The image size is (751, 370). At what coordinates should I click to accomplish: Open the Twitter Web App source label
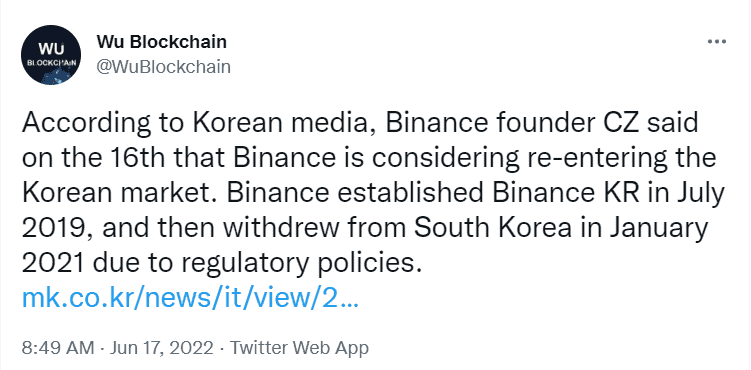pyautogui.click(x=299, y=348)
